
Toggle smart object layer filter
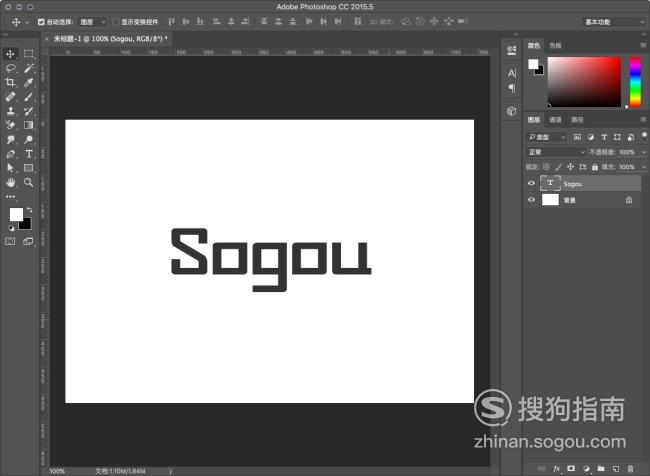coord(631,137)
